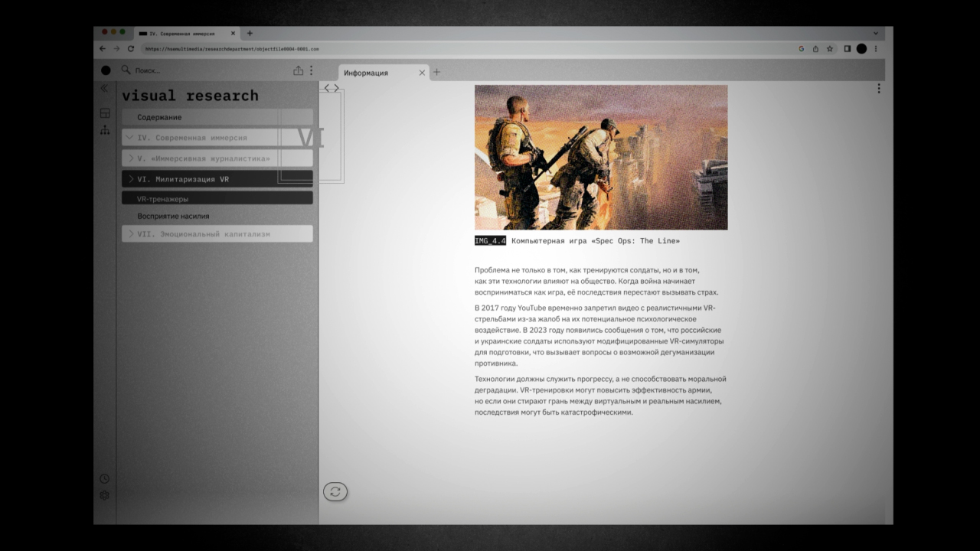
Task: Add a new tab next to Информация
Action: click(436, 73)
